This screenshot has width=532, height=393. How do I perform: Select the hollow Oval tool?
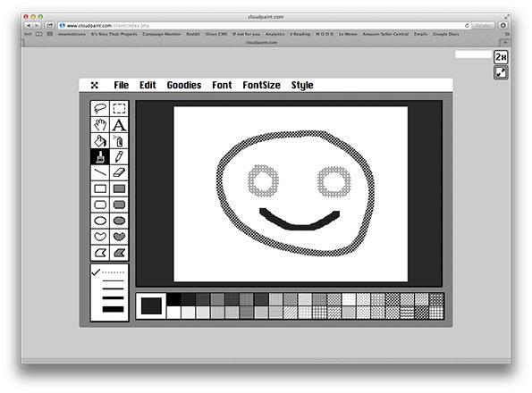[100, 221]
